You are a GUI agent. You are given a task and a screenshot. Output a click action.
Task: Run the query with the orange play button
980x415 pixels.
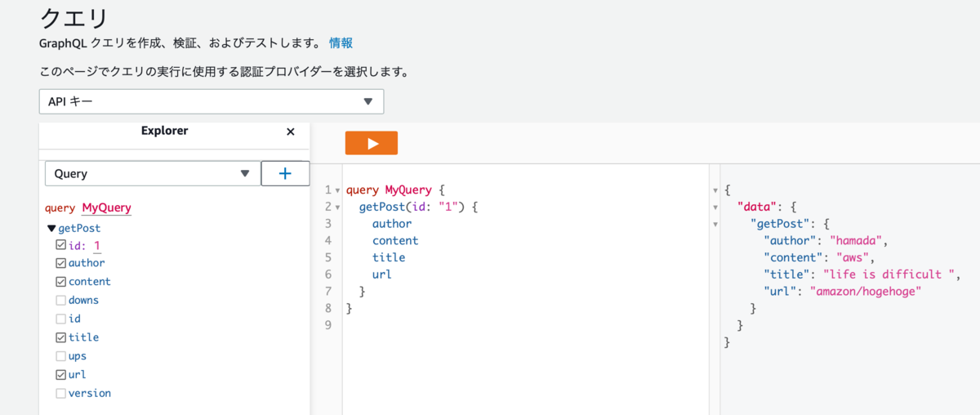click(372, 143)
